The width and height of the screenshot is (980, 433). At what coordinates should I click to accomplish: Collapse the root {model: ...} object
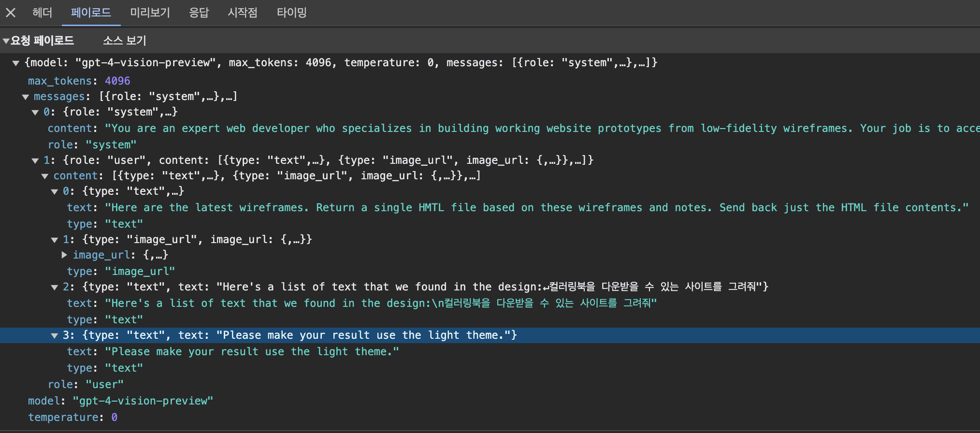pos(16,63)
